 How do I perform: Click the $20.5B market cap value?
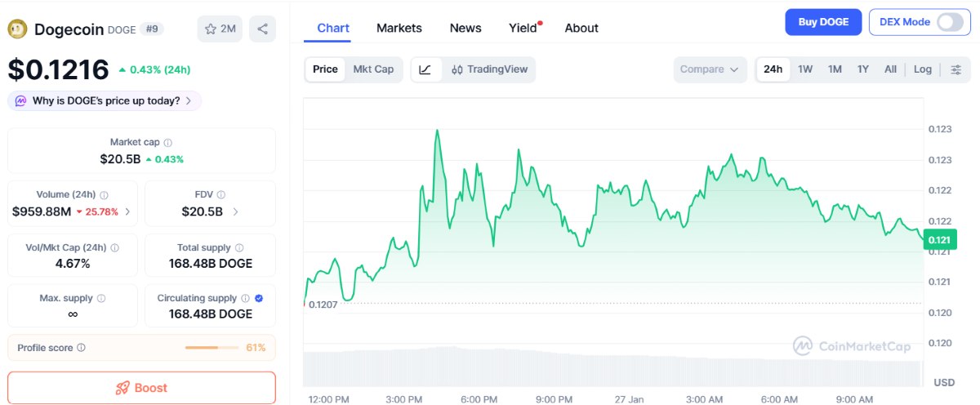pyautogui.click(x=121, y=158)
